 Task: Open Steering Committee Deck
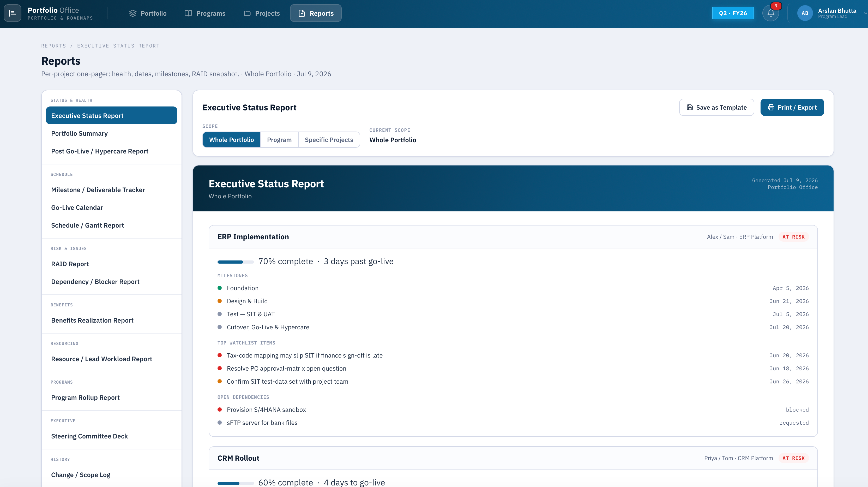click(x=112, y=436)
